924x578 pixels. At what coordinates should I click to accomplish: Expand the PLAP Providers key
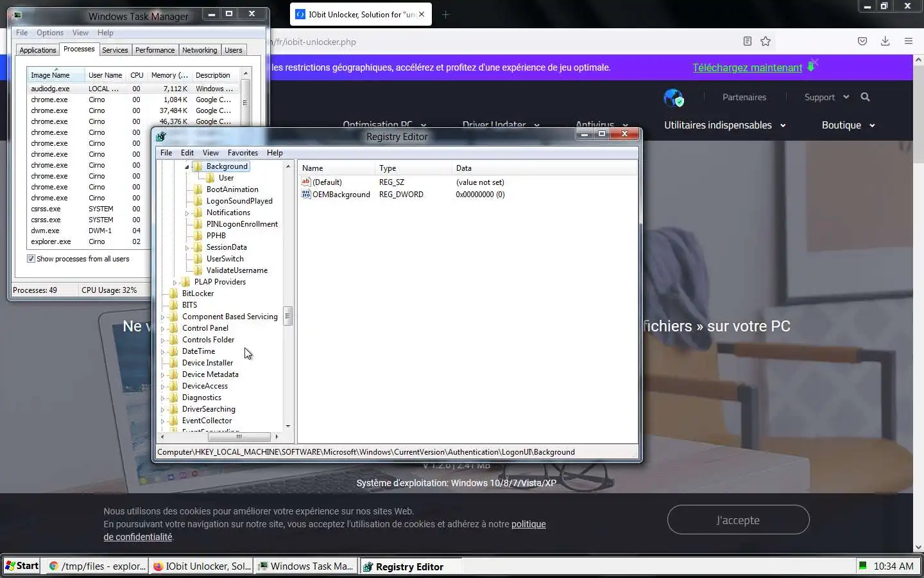point(175,282)
